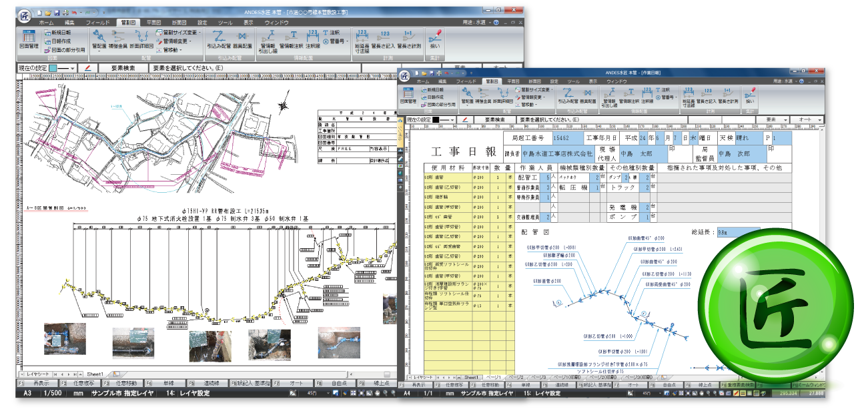Select 補強金具 tool in back window

[x=118, y=40]
